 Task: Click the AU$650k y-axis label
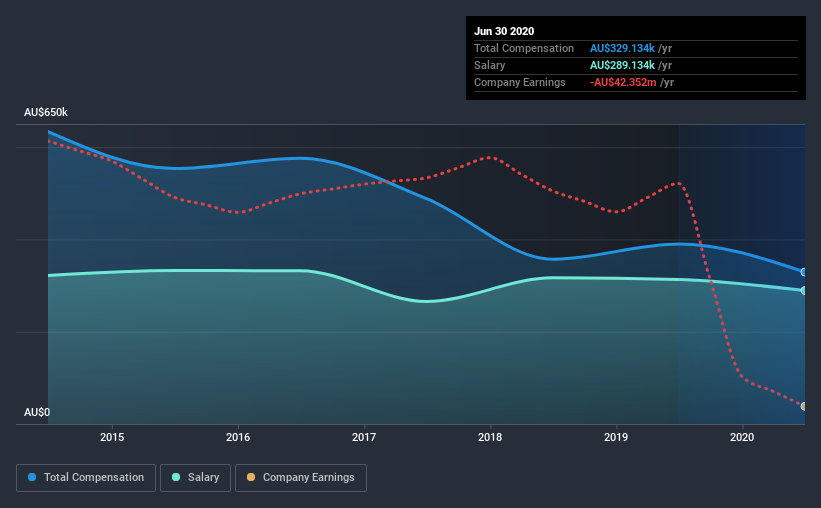[46, 113]
